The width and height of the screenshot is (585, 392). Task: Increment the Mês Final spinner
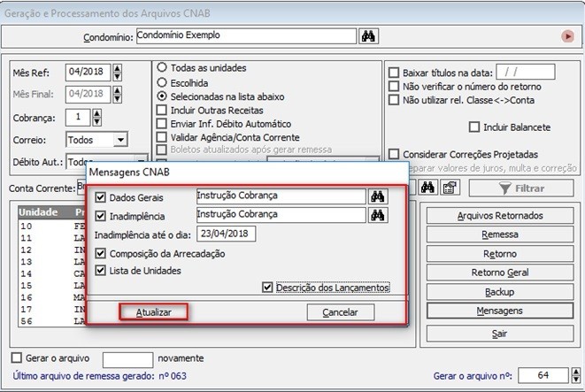(x=117, y=90)
